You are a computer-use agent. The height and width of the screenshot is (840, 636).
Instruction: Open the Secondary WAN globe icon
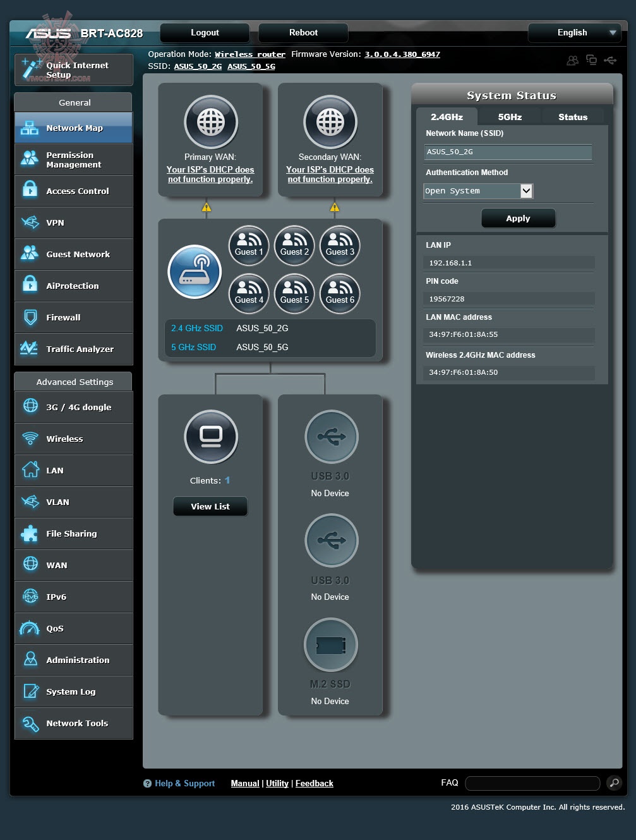pyautogui.click(x=330, y=122)
